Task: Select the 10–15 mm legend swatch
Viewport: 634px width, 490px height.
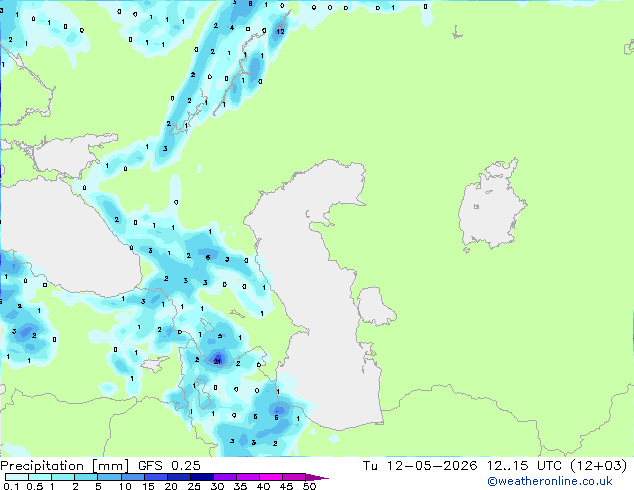Action: point(132,477)
